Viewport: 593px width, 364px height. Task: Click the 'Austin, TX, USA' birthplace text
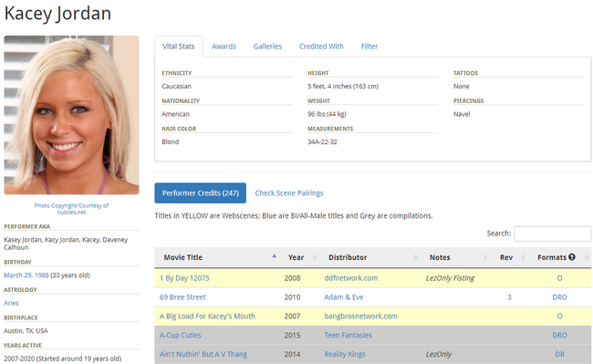click(x=26, y=331)
